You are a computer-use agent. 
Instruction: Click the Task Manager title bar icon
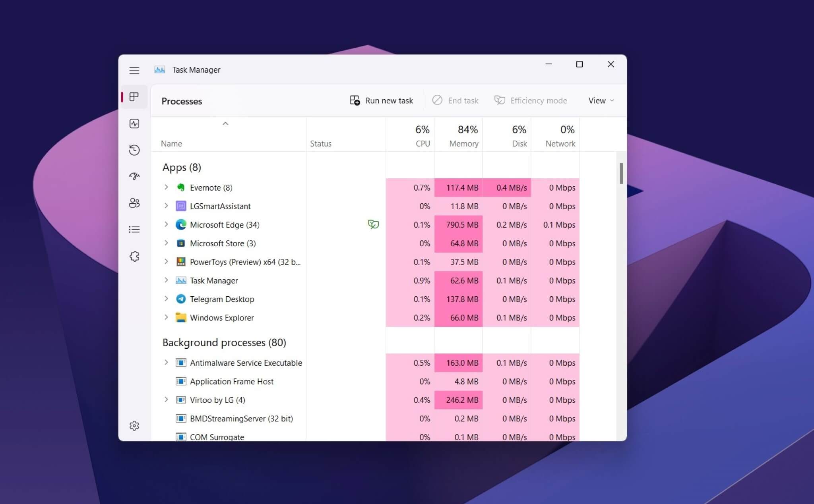coord(160,70)
